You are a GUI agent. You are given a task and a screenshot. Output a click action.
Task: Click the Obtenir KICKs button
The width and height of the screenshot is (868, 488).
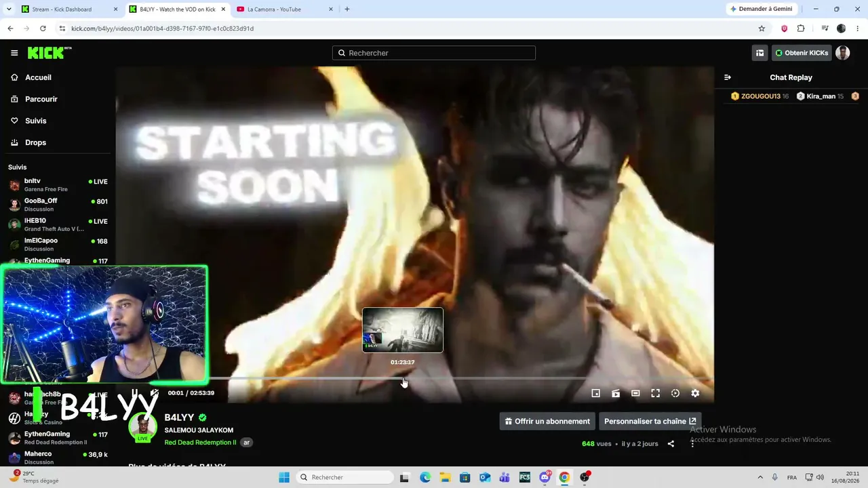click(802, 53)
